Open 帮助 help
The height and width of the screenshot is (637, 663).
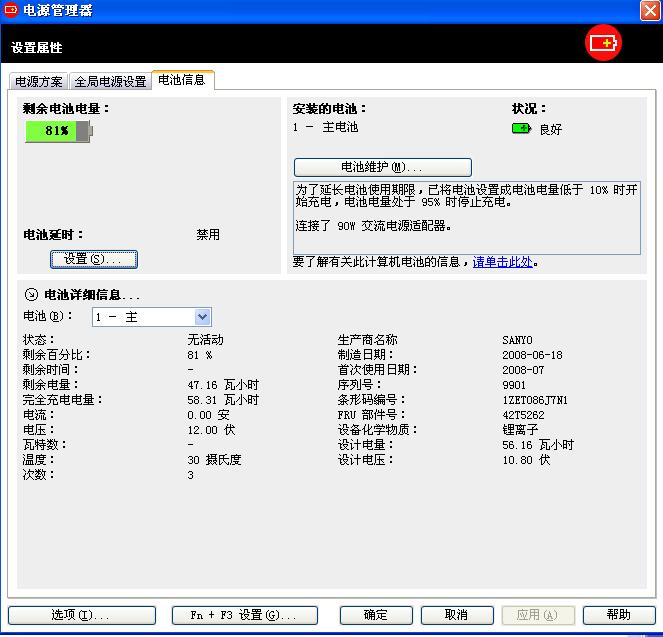619,615
